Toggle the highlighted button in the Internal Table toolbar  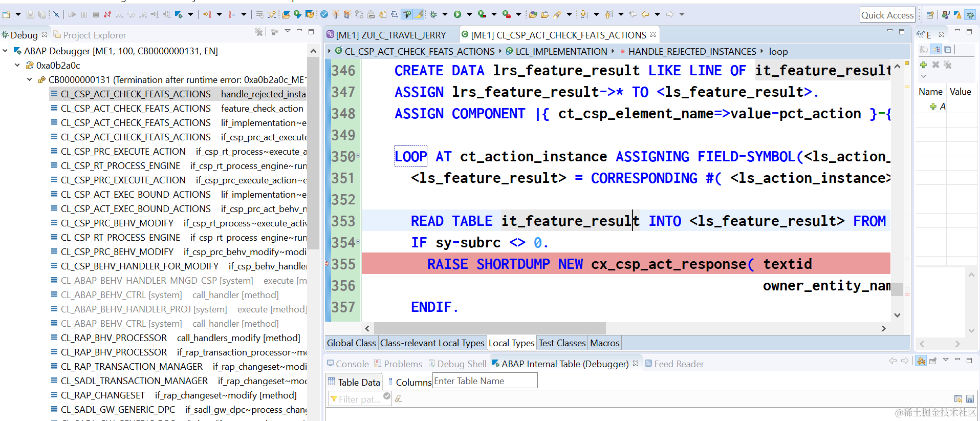coord(921,361)
